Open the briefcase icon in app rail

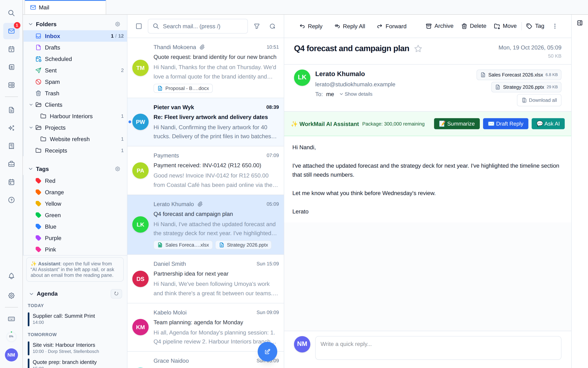pos(11,164)
